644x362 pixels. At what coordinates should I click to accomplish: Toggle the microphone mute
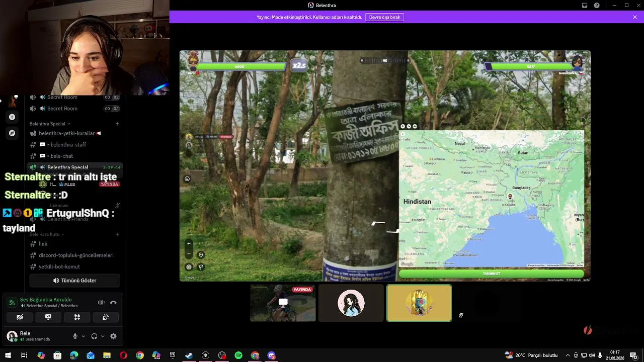tap(75, 336)
